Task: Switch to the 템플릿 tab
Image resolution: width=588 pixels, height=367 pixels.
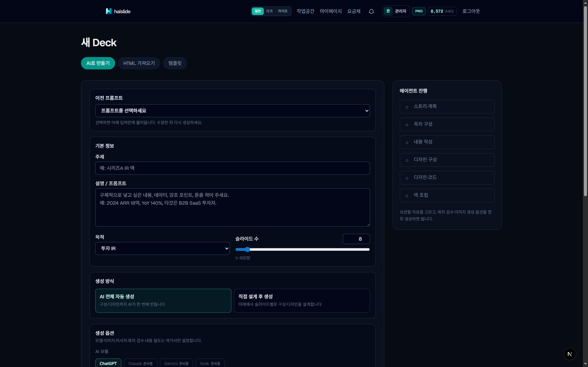Action: (x=175, y=63)
